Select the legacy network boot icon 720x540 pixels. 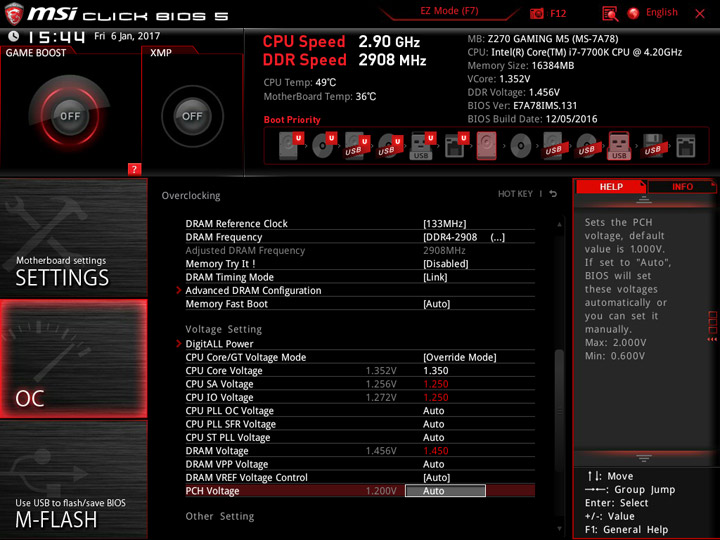686,146
